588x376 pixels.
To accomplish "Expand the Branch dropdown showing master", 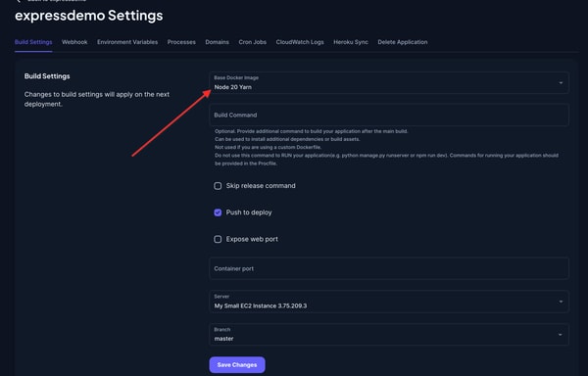I will coord(389,335).
